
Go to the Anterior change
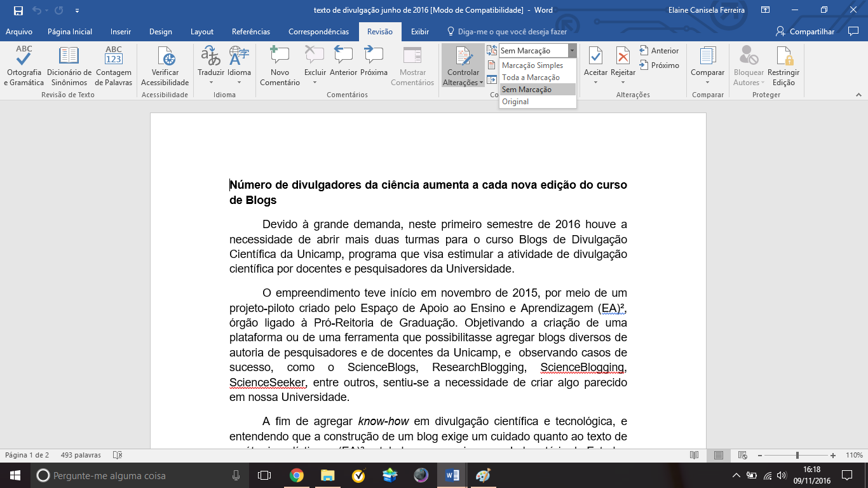660,50
